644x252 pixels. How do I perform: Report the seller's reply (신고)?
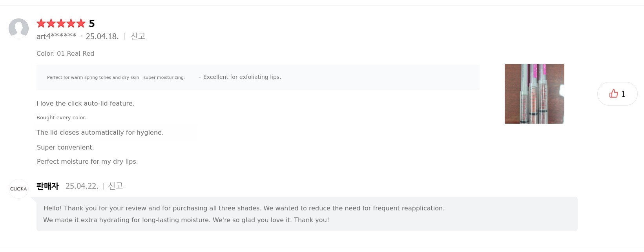click(115, 186)
